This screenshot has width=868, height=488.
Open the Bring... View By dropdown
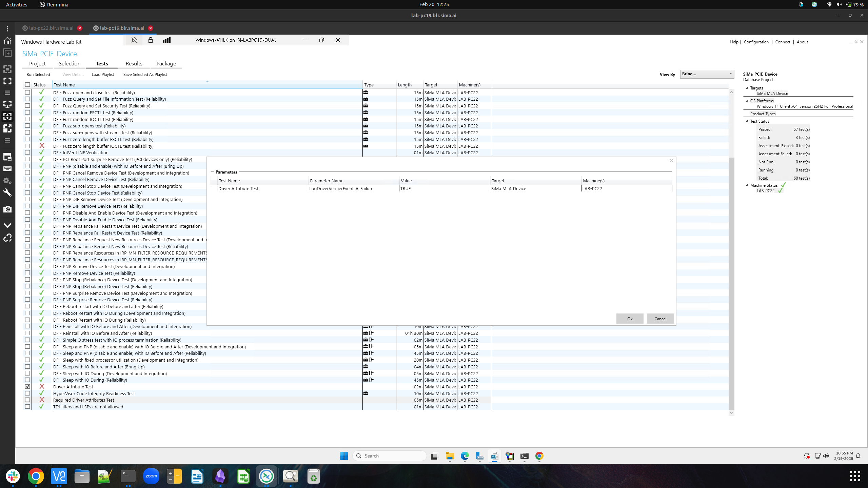click(707, 74)
